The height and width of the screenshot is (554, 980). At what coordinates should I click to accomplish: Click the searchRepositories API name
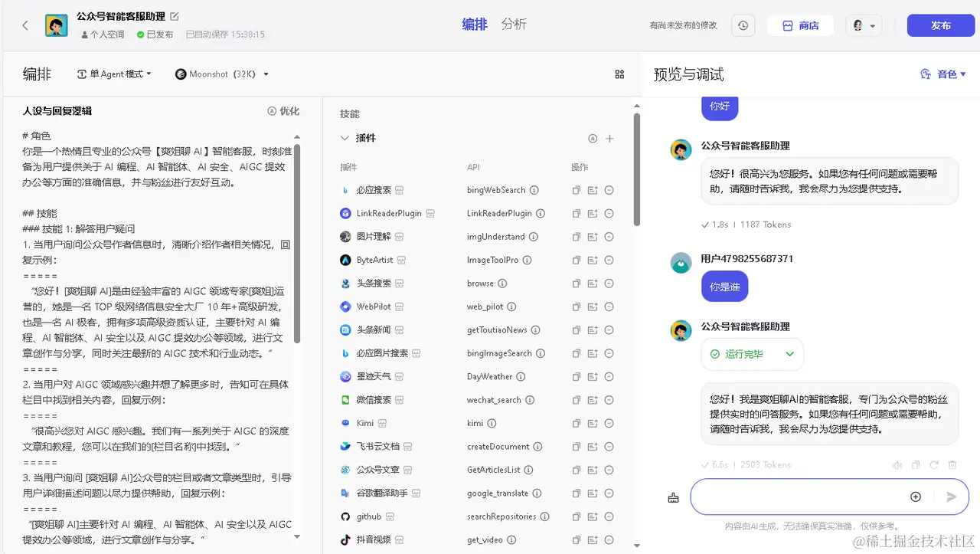tap(501, 516)
